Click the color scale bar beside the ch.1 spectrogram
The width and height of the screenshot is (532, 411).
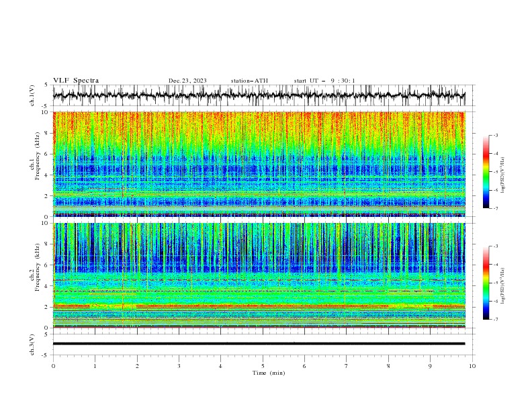pyautogui.click(x=486, y=172)
